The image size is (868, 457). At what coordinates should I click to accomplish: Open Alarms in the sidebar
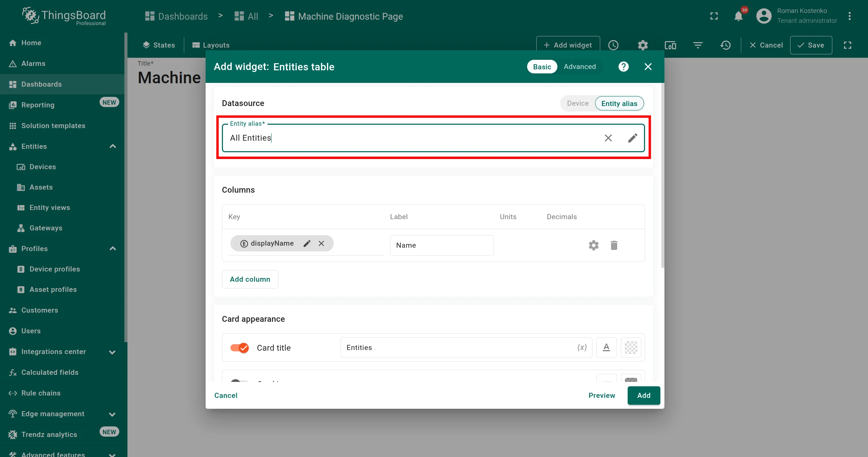63,64
